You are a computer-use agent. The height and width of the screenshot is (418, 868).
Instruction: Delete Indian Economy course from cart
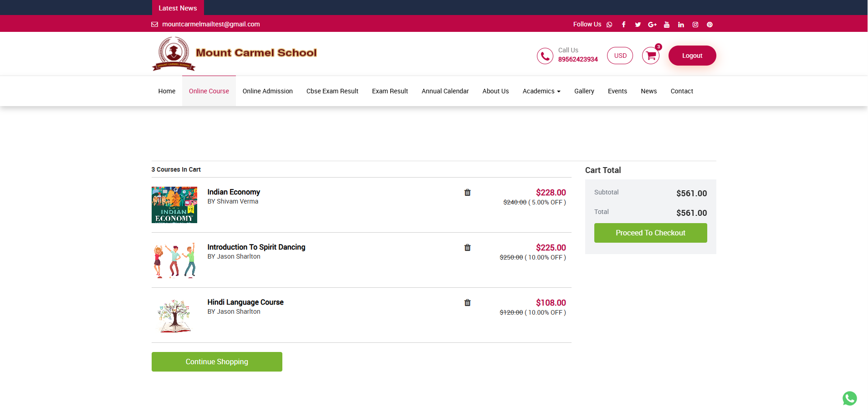coord(467,193)
